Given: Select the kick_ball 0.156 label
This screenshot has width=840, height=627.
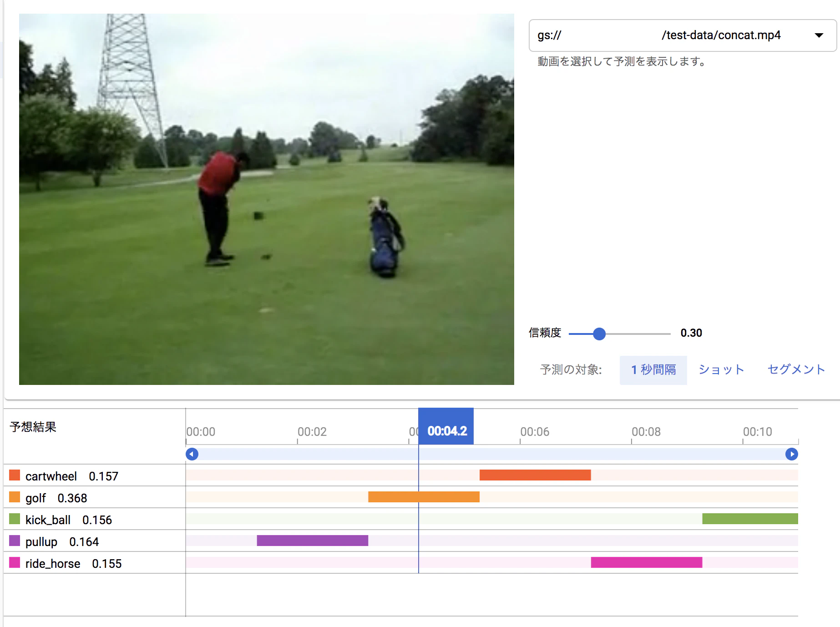Looking at the screenshot, I should click(69, 520).
